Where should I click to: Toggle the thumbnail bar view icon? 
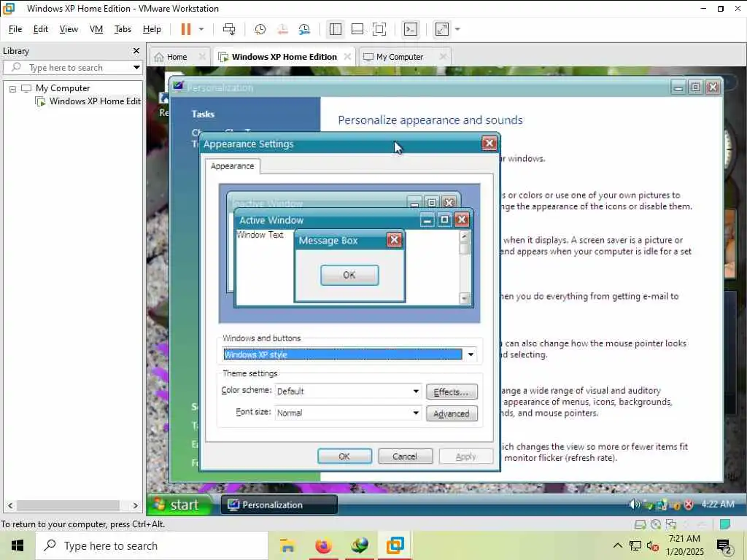pos(357,29)
